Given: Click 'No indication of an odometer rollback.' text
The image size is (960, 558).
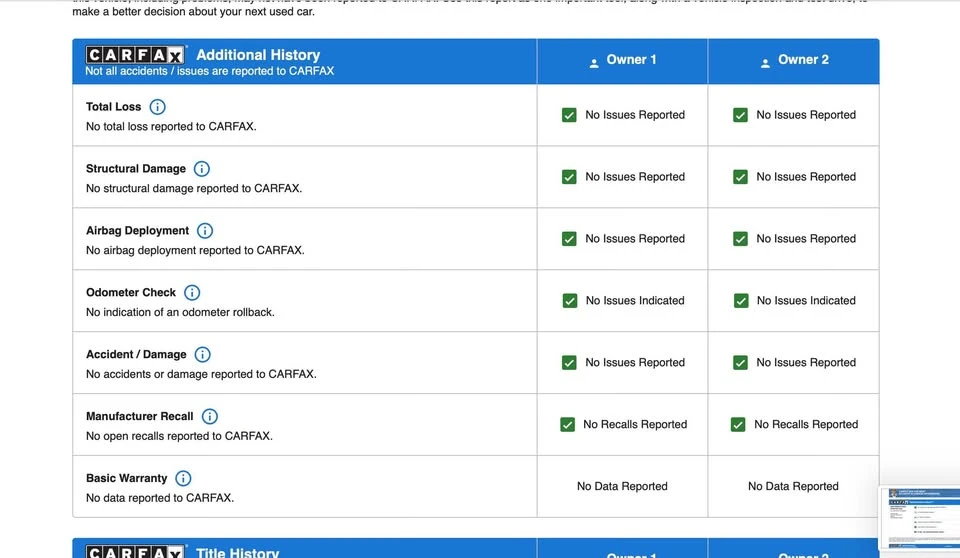Looking at the screenshot, I should click(x=180, y=312).
